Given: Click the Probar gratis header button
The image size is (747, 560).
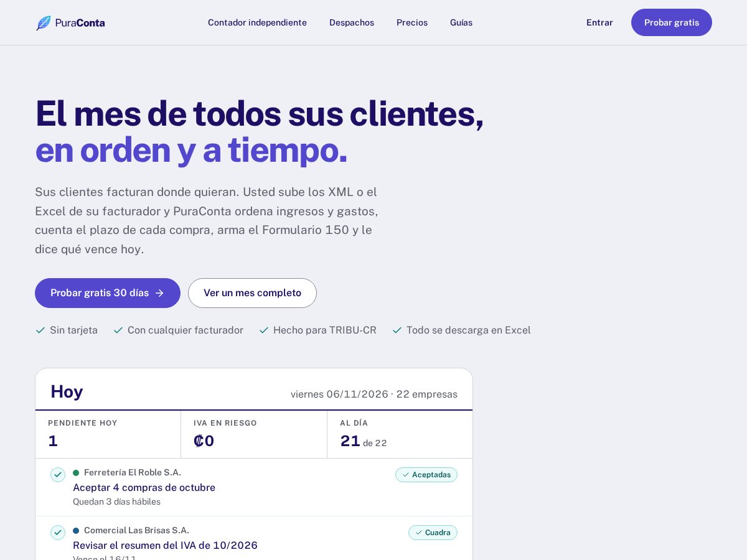Looking at the screenshot, I should pyautogui.click(x=672, y=22).
